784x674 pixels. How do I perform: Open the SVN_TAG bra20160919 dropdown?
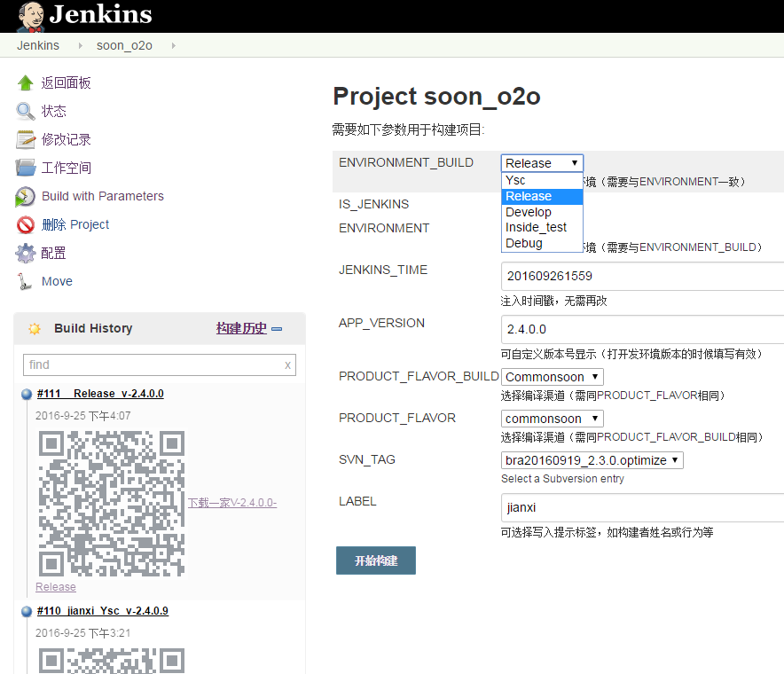coord(592,460)
